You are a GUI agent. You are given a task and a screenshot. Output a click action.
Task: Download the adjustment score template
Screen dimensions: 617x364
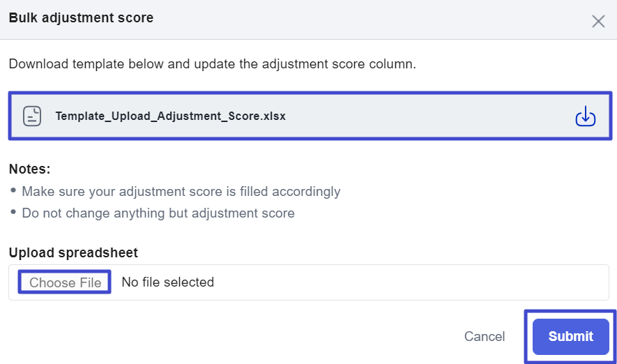tap(585, 116)
